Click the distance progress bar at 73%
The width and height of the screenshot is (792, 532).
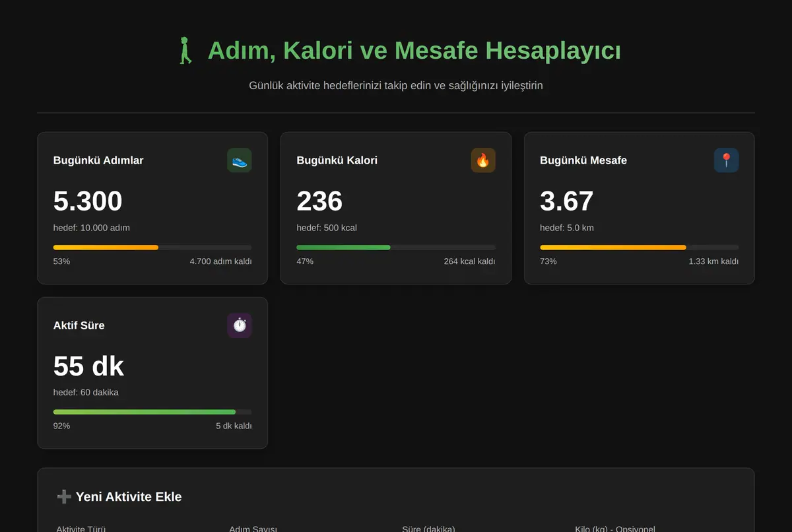point(640,248)
